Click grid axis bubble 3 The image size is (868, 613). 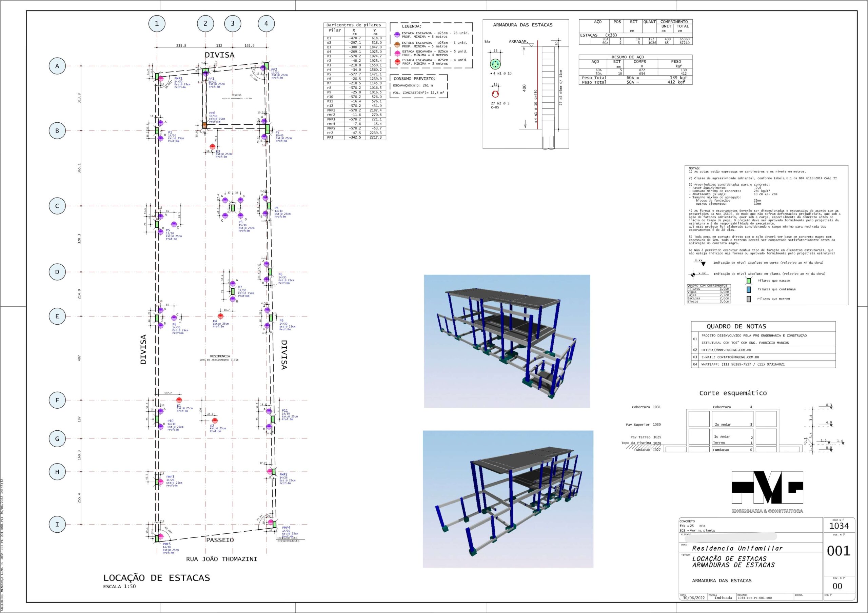233,23
